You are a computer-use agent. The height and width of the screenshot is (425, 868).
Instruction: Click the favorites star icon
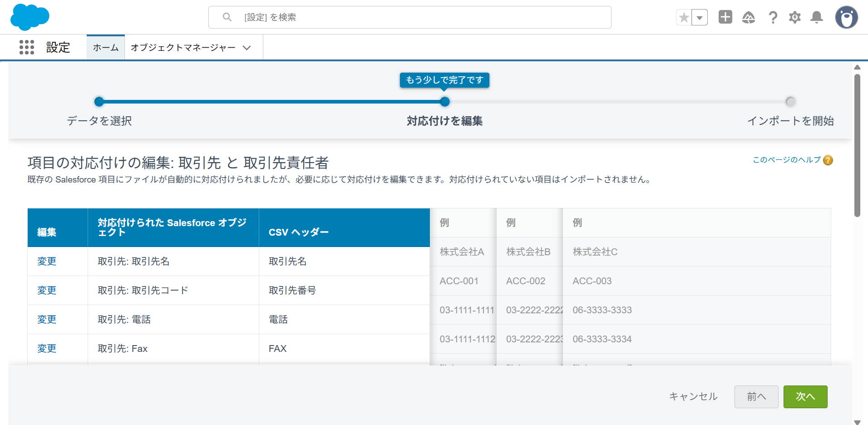coord(684,18)
